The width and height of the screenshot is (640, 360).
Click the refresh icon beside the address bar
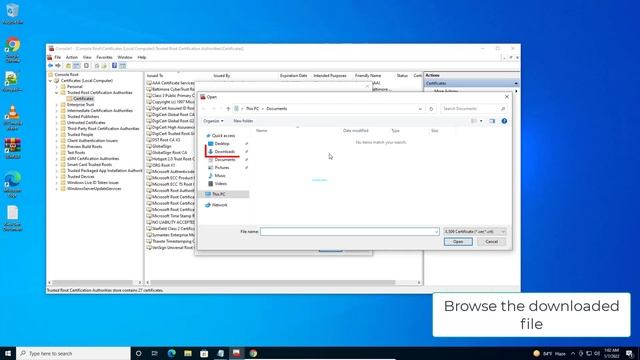431,109
